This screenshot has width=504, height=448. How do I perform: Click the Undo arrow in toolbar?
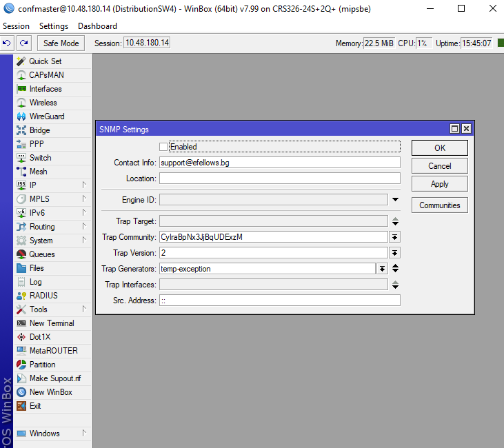point(7,43)
